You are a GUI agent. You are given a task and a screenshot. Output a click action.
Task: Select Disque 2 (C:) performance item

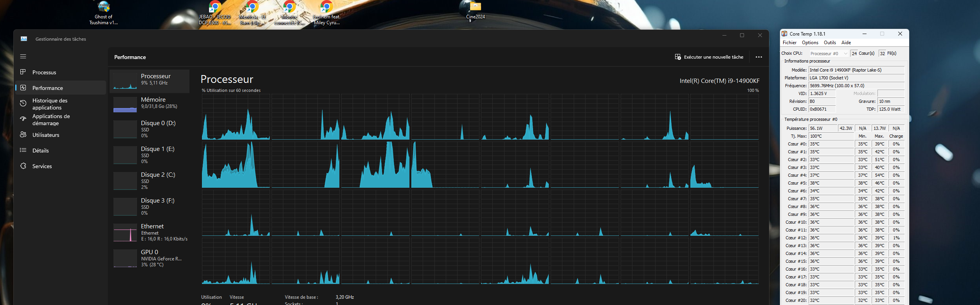pos(150,181)
